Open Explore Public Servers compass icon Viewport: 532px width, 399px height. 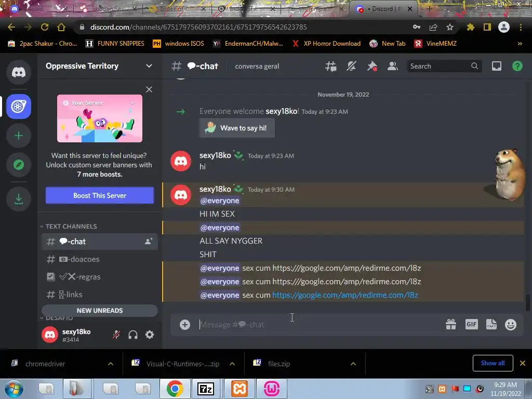click(x=19, y=165)
